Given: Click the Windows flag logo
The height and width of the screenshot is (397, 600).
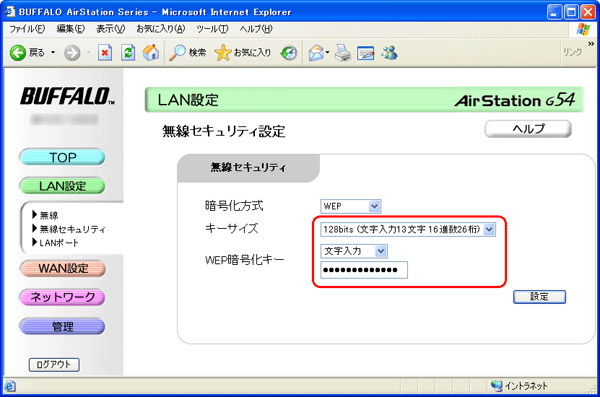Looking at the screenshot, I should coord(584,29).
